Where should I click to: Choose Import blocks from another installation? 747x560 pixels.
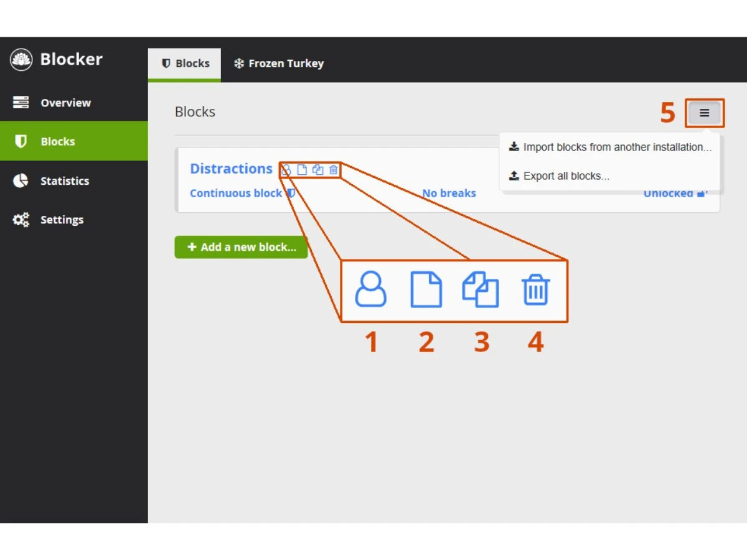pos(610,147)
